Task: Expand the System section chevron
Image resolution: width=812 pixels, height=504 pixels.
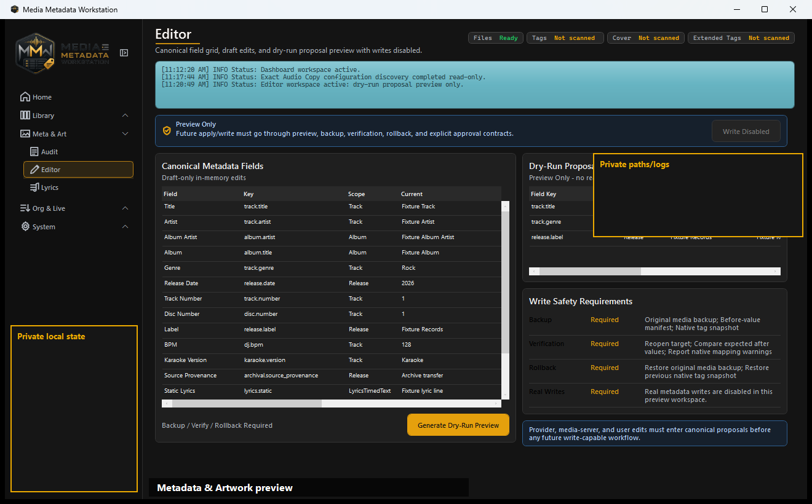Action: coord(125,227)
